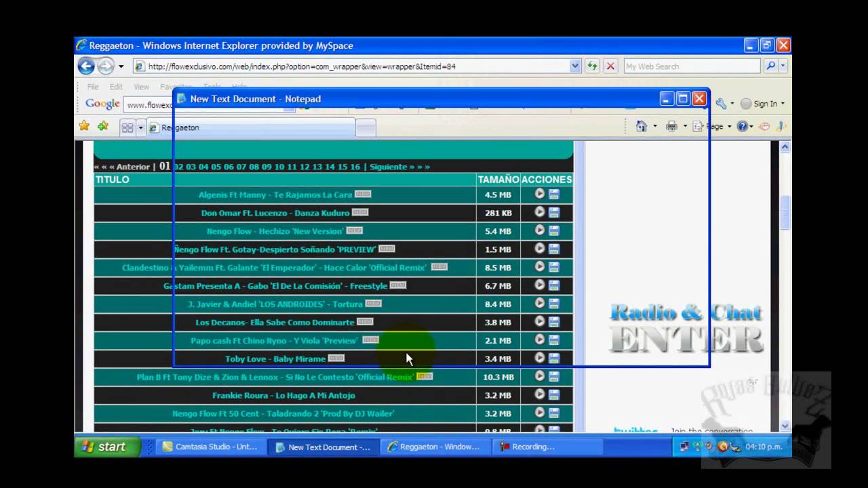Save Y Viola 'Preview' with disk icon
Image resolution: width=868 pixels, height=488 pixels.
[554, 340]
